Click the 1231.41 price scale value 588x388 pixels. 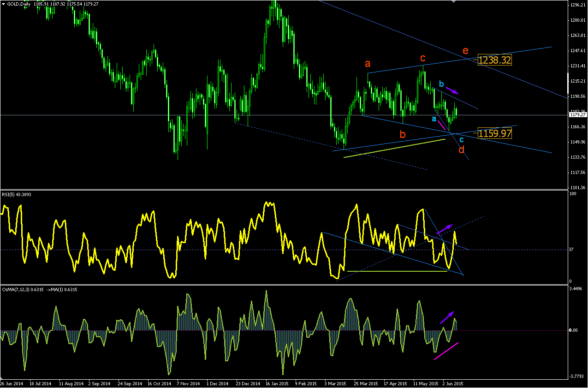(578, 66)
